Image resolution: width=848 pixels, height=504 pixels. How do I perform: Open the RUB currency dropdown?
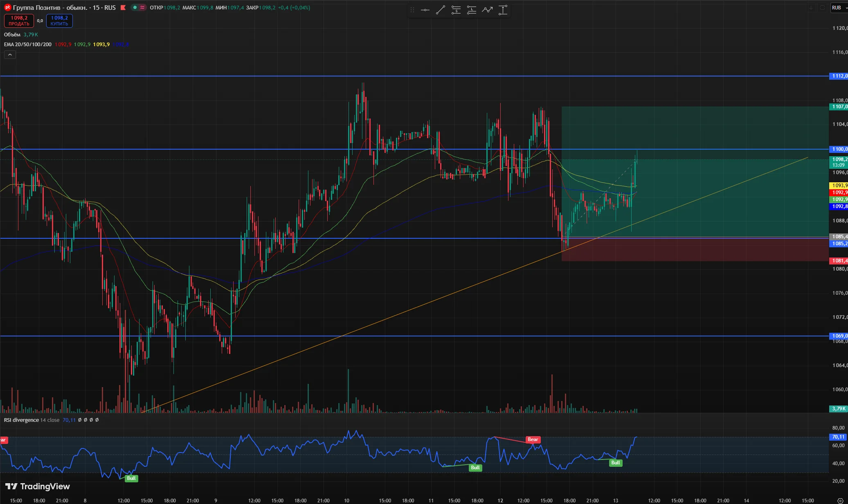tap(839, 8)
